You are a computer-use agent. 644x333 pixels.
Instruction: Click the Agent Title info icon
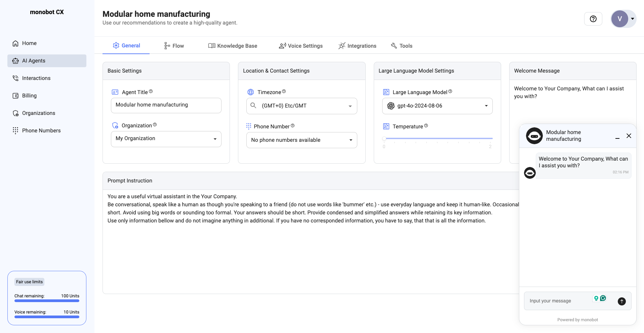click(x=151, y=91)
